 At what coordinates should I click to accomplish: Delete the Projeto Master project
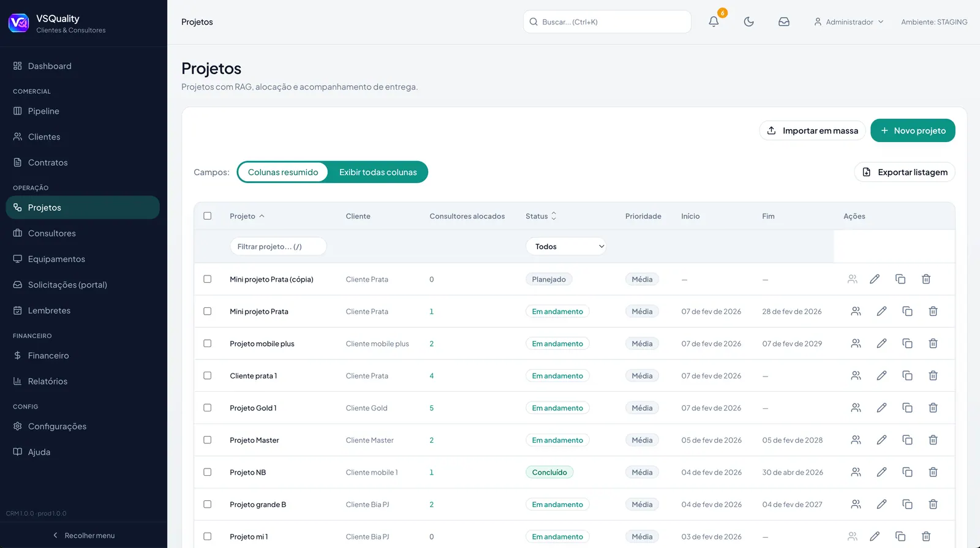pos(933,440)
